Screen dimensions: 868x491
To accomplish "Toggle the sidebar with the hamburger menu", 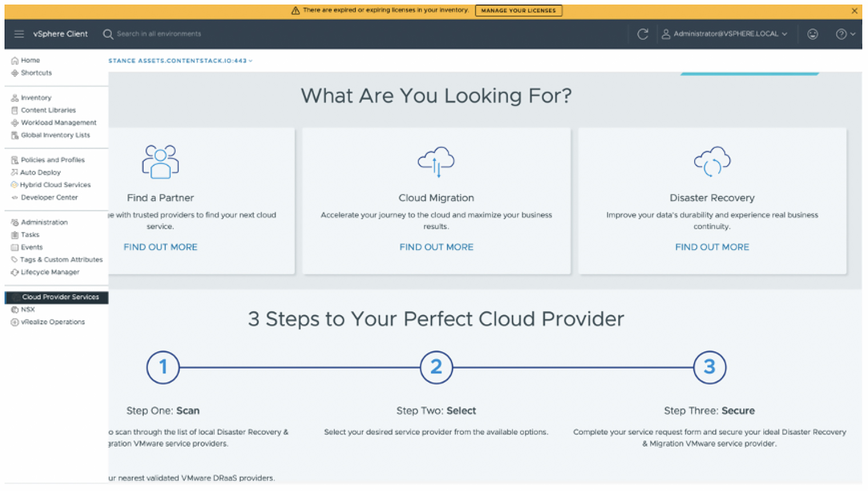I will coord(19,34).
